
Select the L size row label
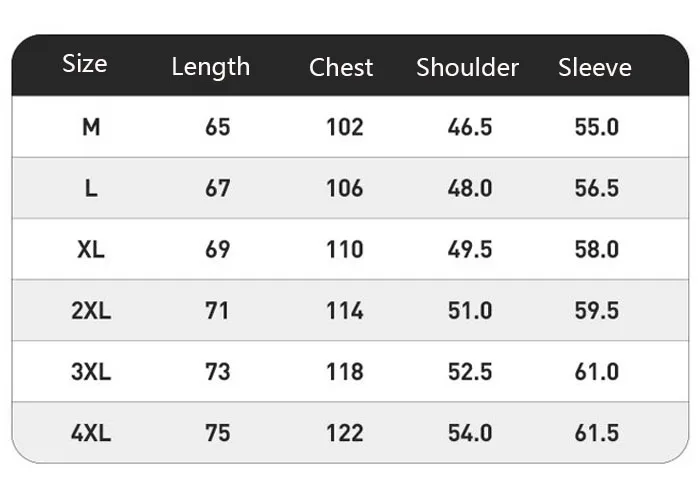click(91, 188)
